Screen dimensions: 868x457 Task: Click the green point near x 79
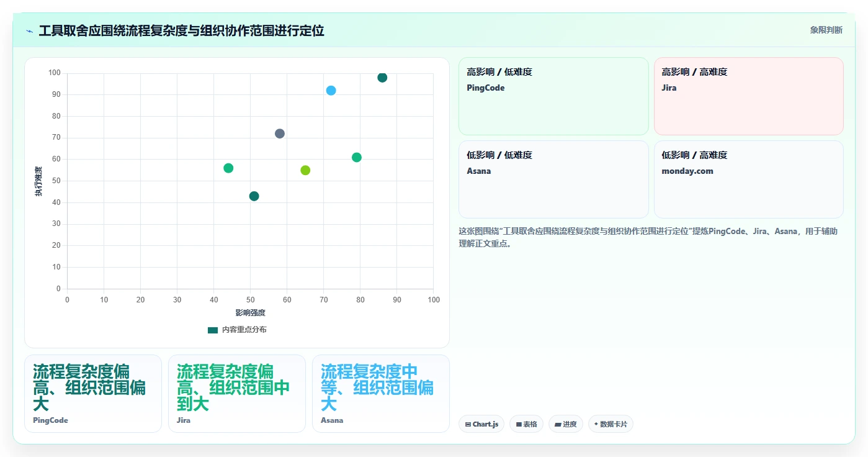357,157
